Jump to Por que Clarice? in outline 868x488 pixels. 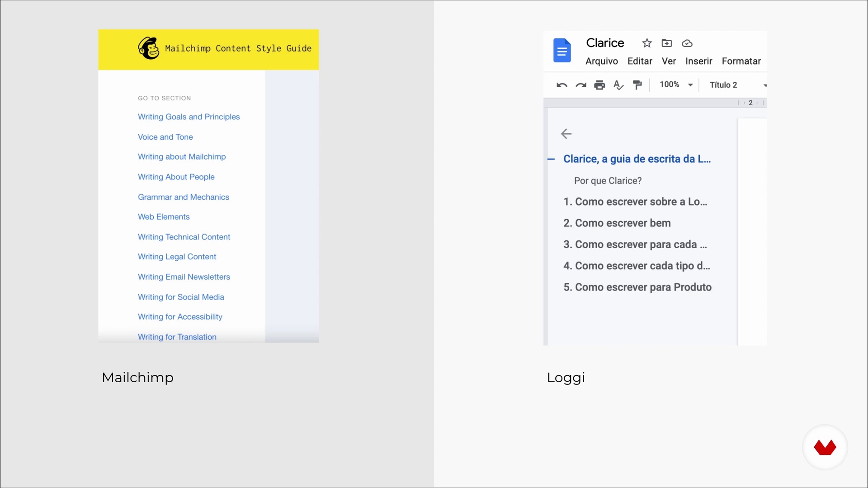coord(608,181)
